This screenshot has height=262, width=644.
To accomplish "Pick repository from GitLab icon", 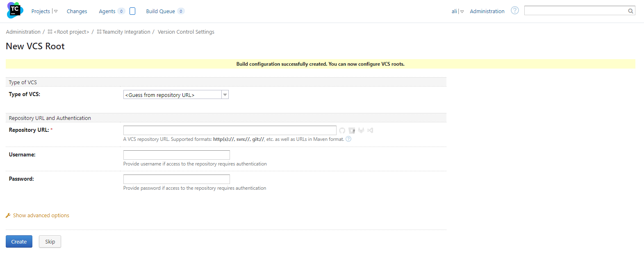I will click(361, 131).
